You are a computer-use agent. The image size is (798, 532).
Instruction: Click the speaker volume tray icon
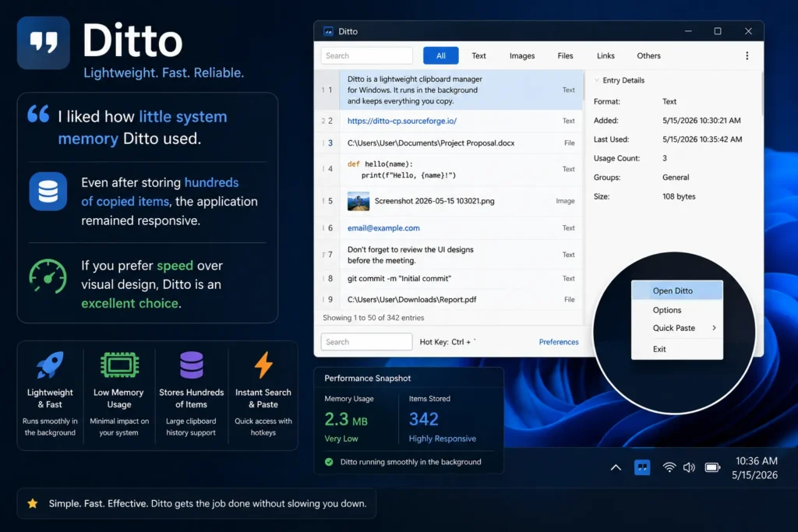point(689,467)
